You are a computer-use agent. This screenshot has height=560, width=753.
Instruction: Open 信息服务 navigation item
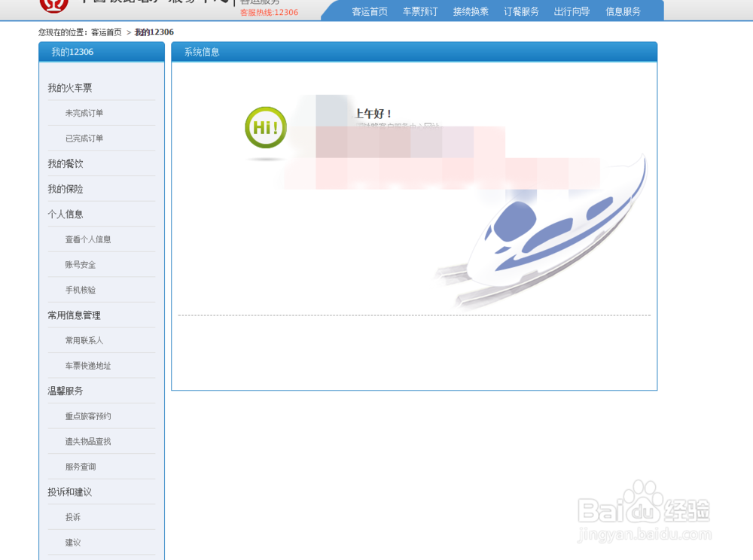pyautogui.click(x=623, y=11)
